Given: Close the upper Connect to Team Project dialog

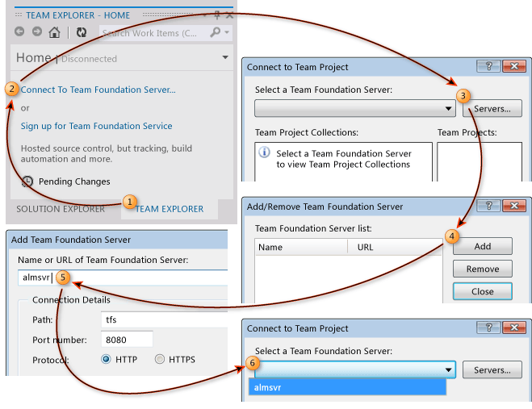Looking at the screenshot, I should click(x=514, y=66).
